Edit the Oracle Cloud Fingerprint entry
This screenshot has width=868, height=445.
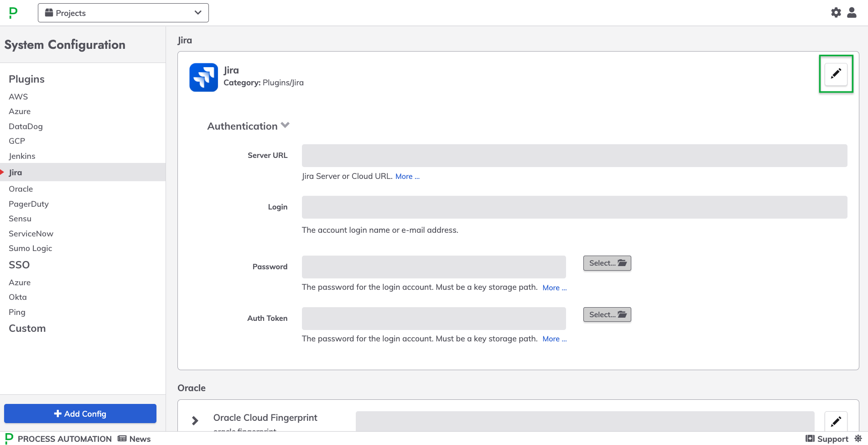pos(836,421)
